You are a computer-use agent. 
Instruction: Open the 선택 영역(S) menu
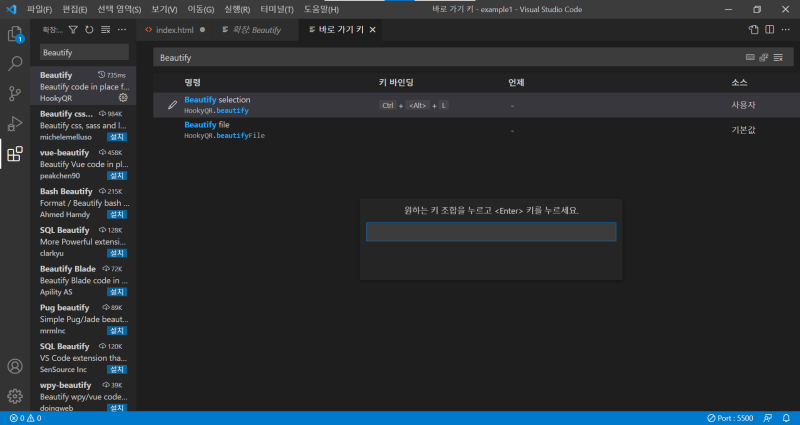tap(119, 9)
